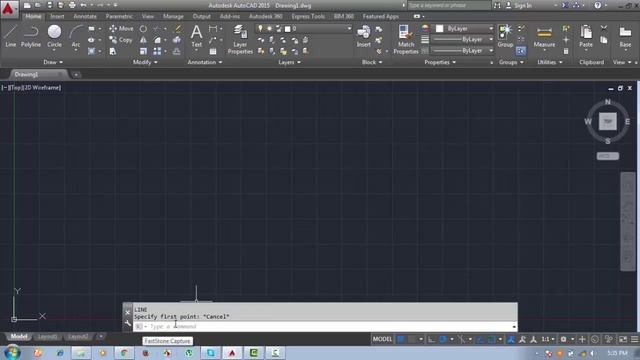Click the search keyword or phrase field
Screen dimensions: 640x360
click(449, 5)
